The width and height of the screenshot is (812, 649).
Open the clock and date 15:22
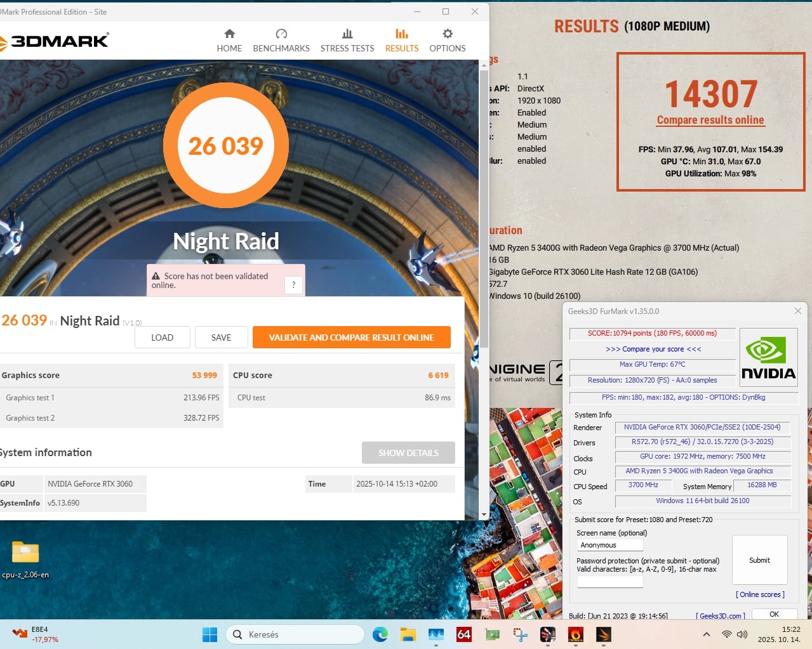coord(780,634)
